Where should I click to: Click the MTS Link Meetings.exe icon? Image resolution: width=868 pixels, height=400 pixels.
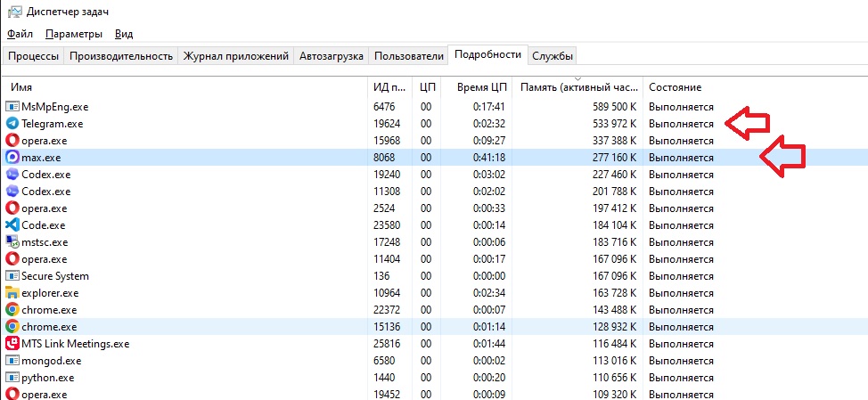12,344
